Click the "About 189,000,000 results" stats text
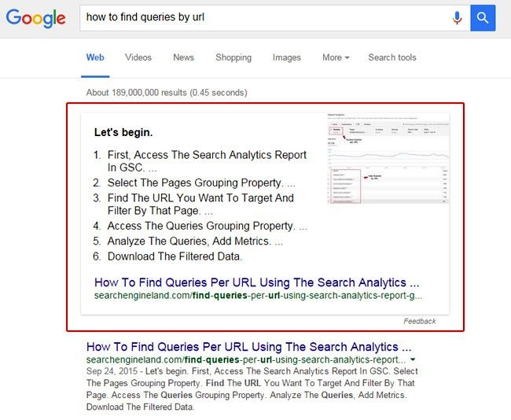This screenshot has width=511, height=420. click(x=166, y=93)
